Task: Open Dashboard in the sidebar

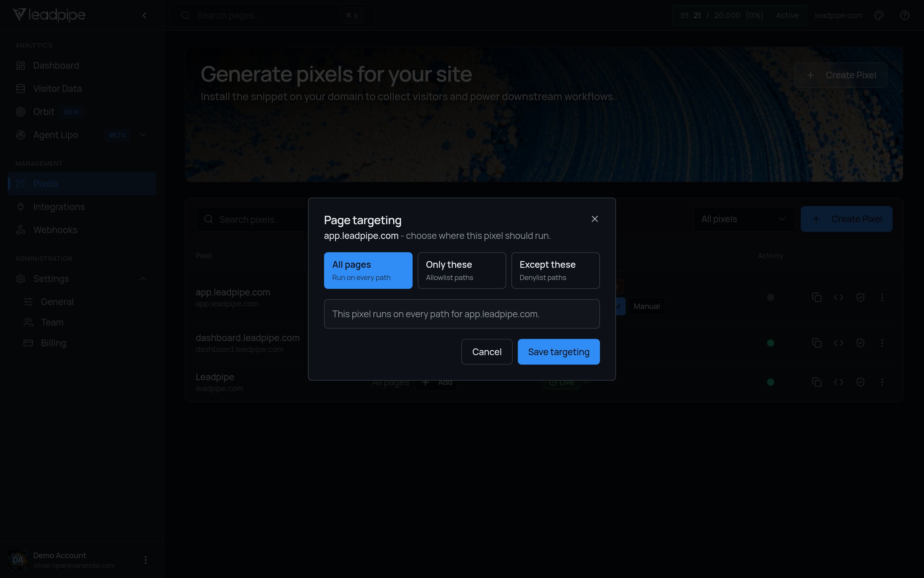Action: [x=82, y=66]
